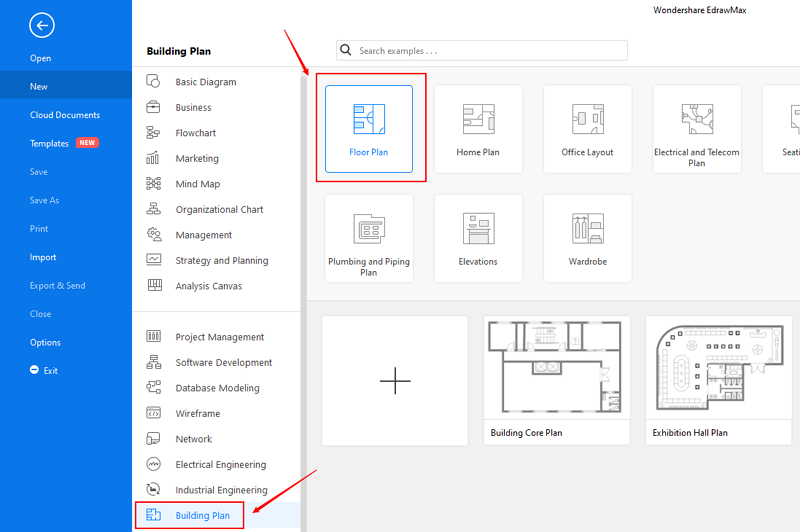Click Close in the file menu

(40, 314)
